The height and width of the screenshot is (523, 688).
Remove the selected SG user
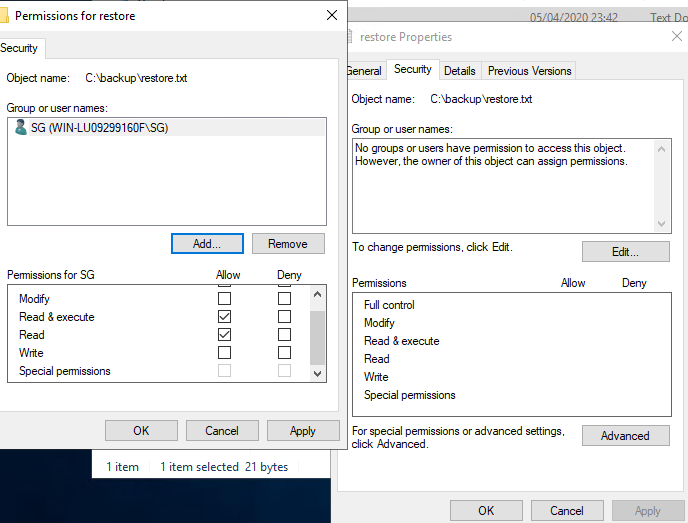288,244
